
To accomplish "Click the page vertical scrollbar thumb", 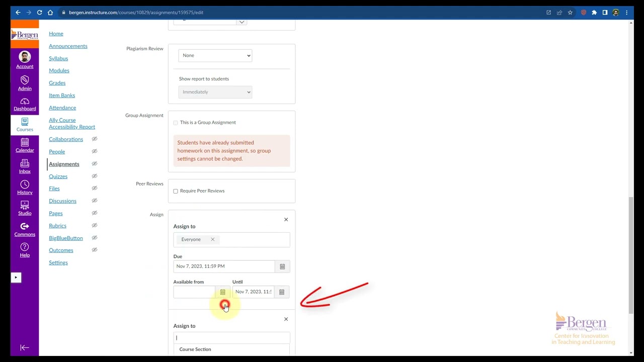I will 631,255.
